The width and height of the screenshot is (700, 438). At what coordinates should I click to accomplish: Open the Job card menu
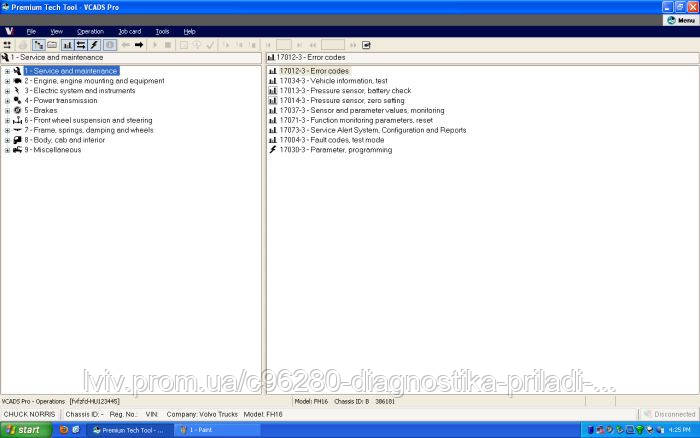pos(129,31)
